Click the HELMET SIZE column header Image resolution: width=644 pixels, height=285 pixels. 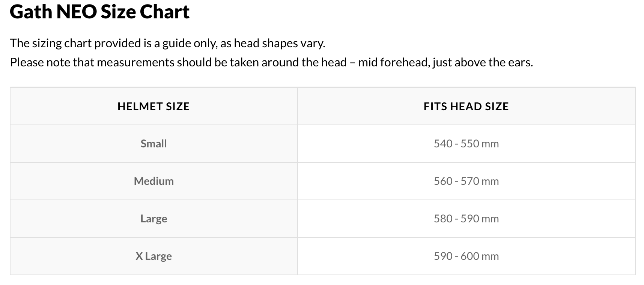pos(153,106)
